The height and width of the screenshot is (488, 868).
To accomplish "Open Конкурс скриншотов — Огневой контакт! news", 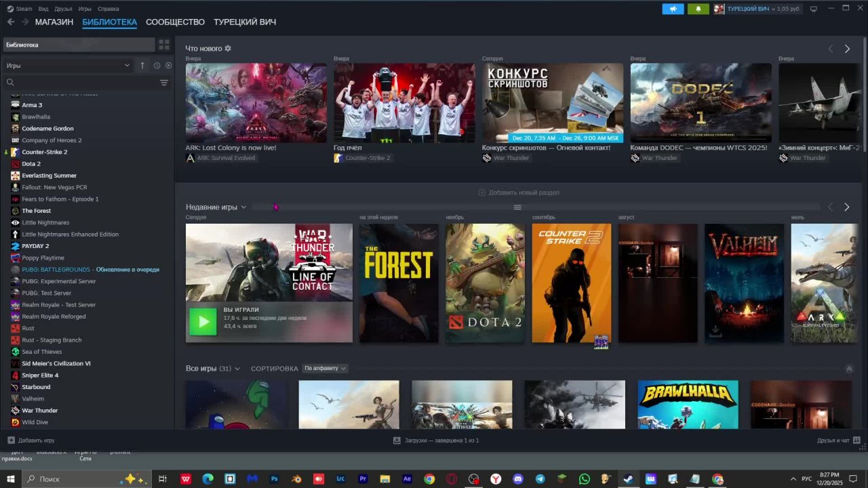I will tap(546, 148).
